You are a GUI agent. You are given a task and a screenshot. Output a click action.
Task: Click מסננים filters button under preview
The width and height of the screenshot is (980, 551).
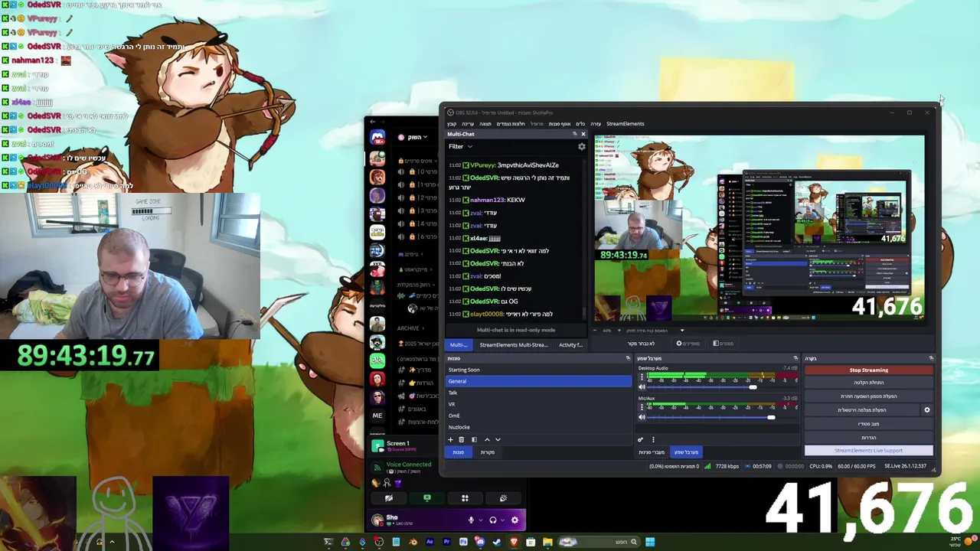pos(723,344)
